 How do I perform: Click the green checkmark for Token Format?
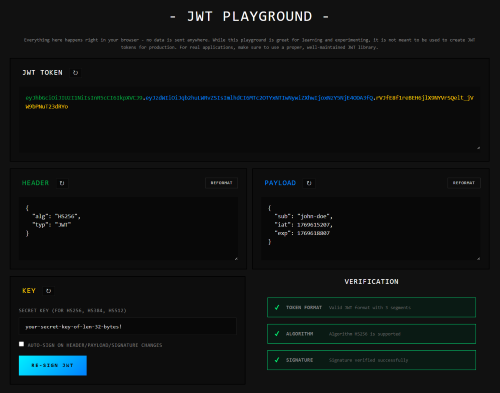click(277, 307)
